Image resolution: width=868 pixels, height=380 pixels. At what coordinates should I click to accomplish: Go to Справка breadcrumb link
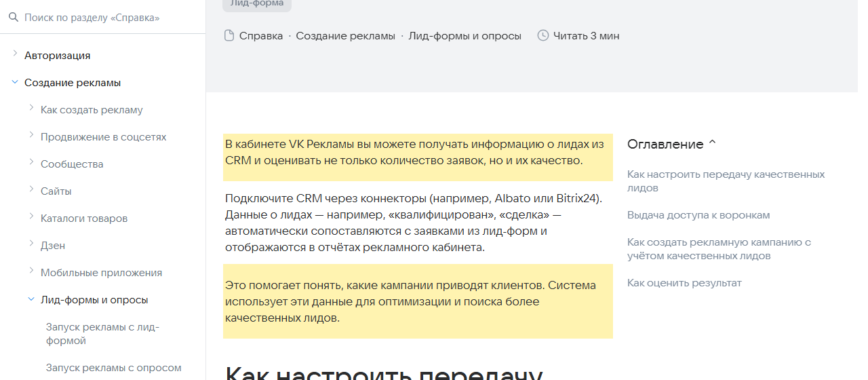click(261, 36)
